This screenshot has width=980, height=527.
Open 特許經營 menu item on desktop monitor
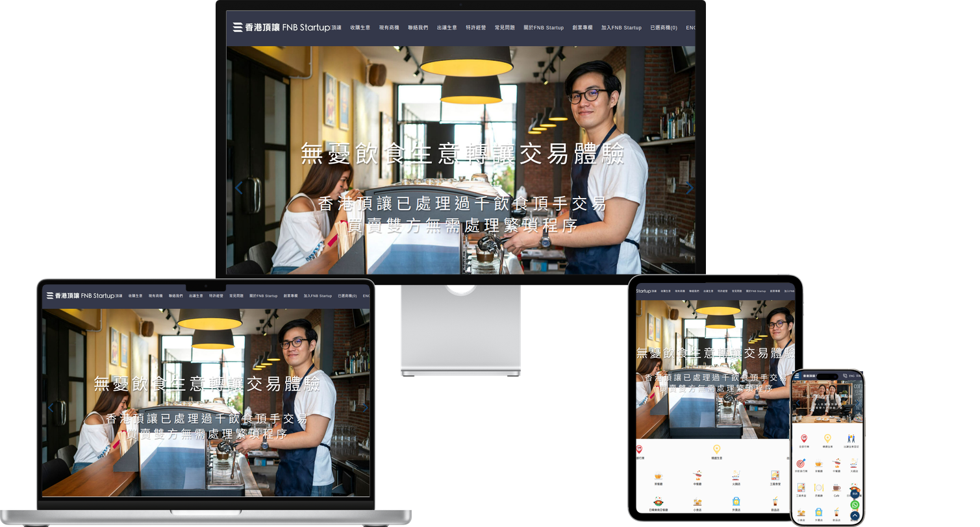(475, 28)
